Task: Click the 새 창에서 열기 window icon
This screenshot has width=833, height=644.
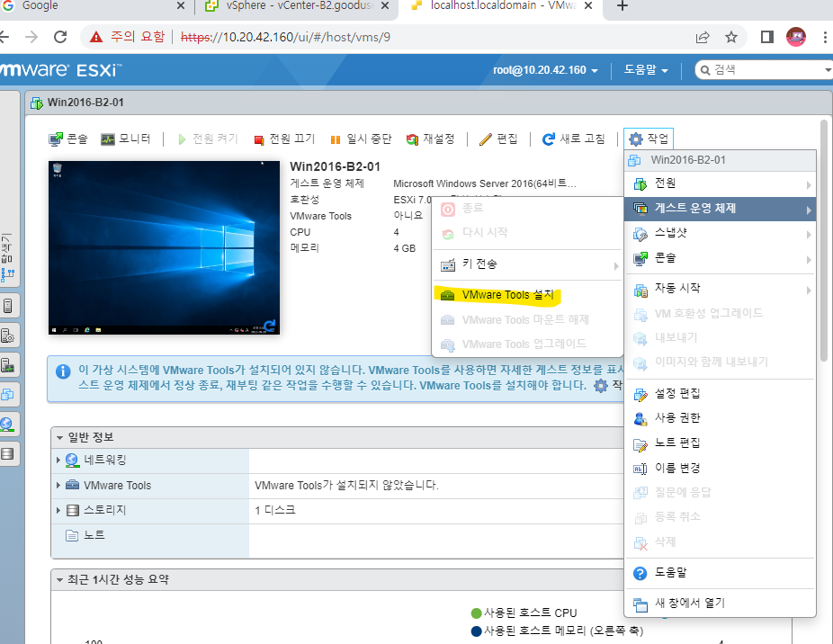Action: [x=640, y=604]
